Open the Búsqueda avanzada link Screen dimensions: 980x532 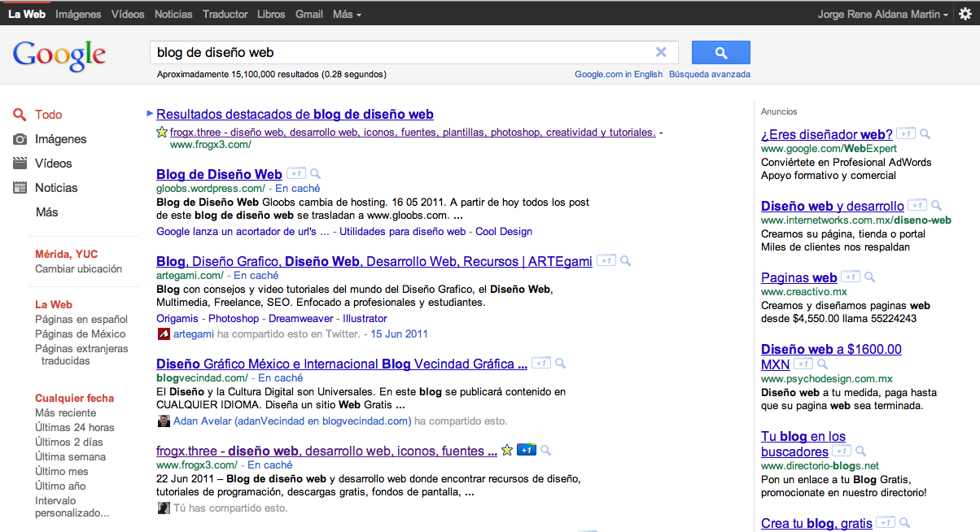[710, 74]
